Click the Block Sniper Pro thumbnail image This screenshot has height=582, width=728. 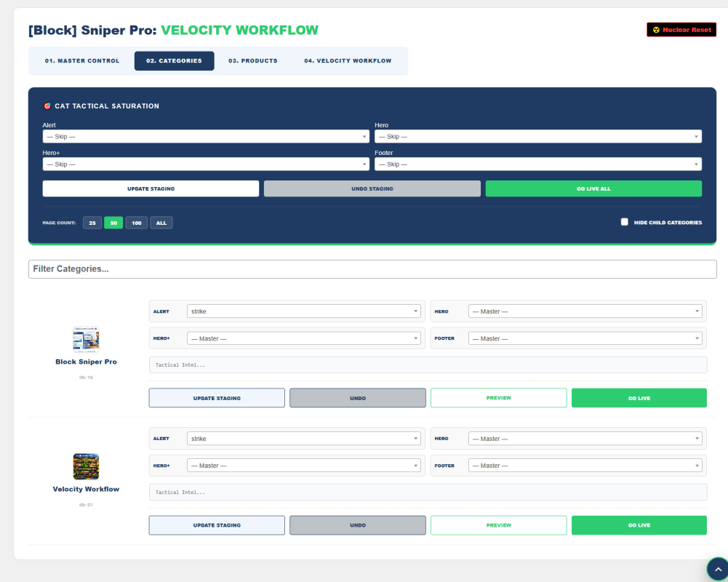[x=86, y=340]
